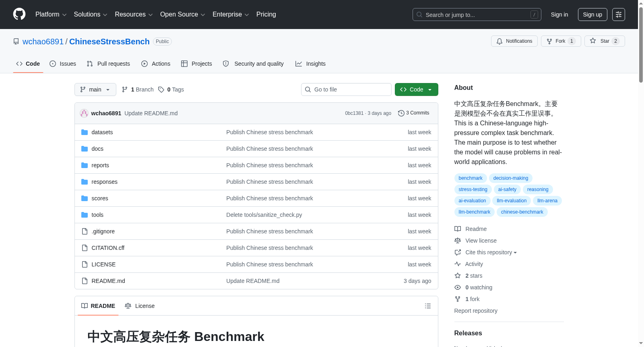Expand the Resources dropdown
This screenshot has height=347, width=644.
click(134, 15)
